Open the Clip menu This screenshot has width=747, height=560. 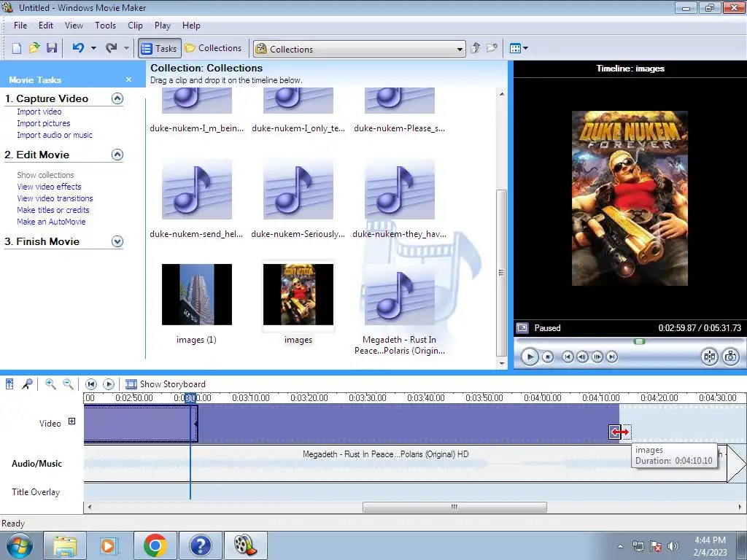135,26
